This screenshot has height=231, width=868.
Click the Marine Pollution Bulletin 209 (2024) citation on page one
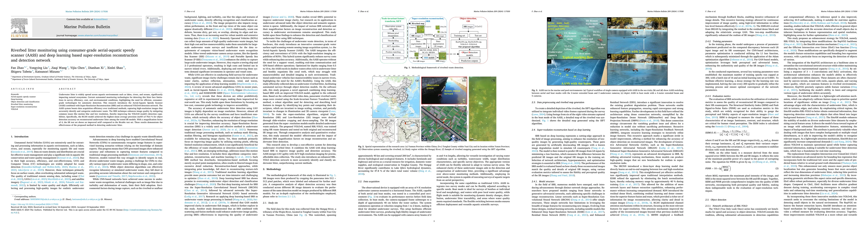coord(87,11)
